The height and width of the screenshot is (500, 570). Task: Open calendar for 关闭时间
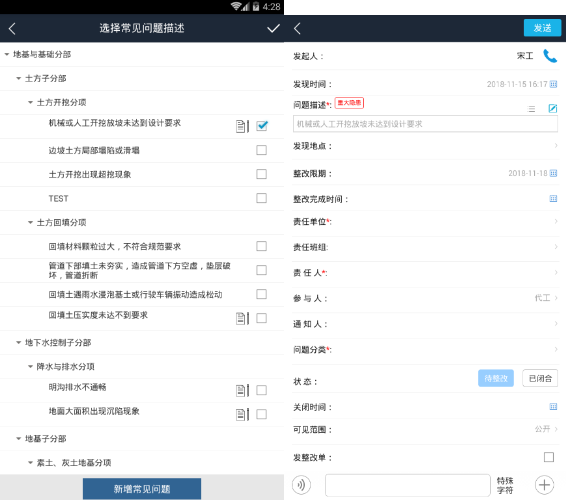tap(553, 407)
